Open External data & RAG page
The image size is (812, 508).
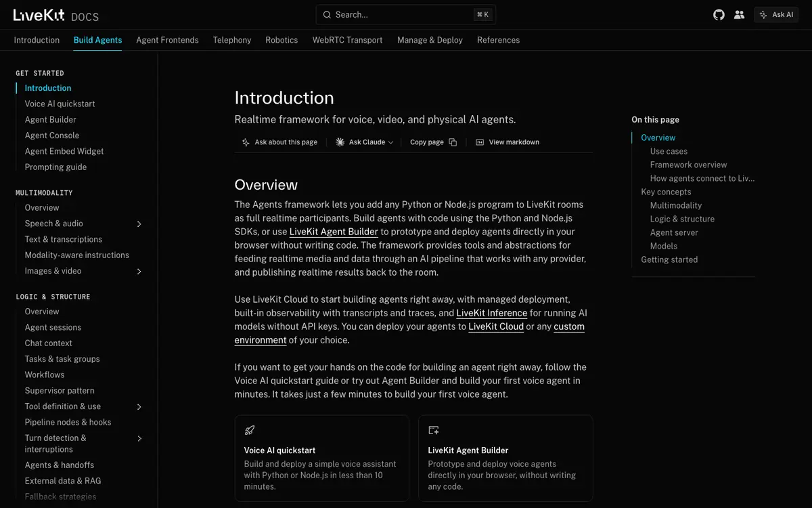pyautogui.click(x=63, y=481)
